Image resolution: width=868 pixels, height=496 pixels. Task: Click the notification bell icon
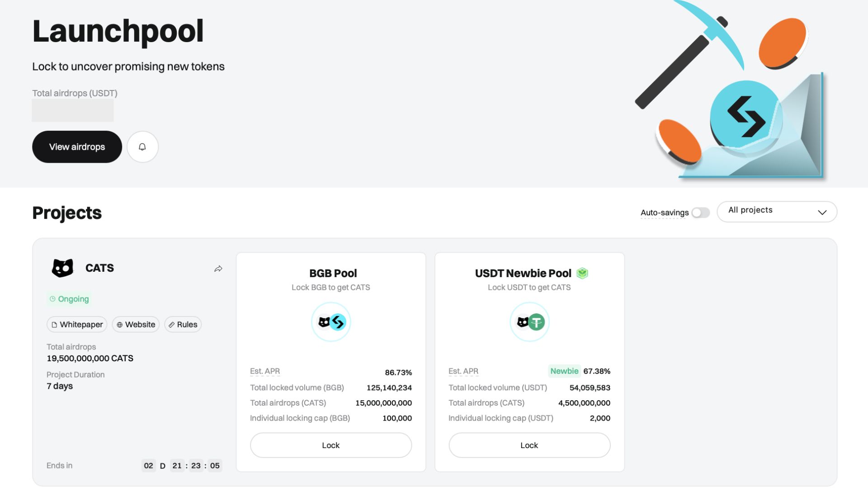coord(142,147)
